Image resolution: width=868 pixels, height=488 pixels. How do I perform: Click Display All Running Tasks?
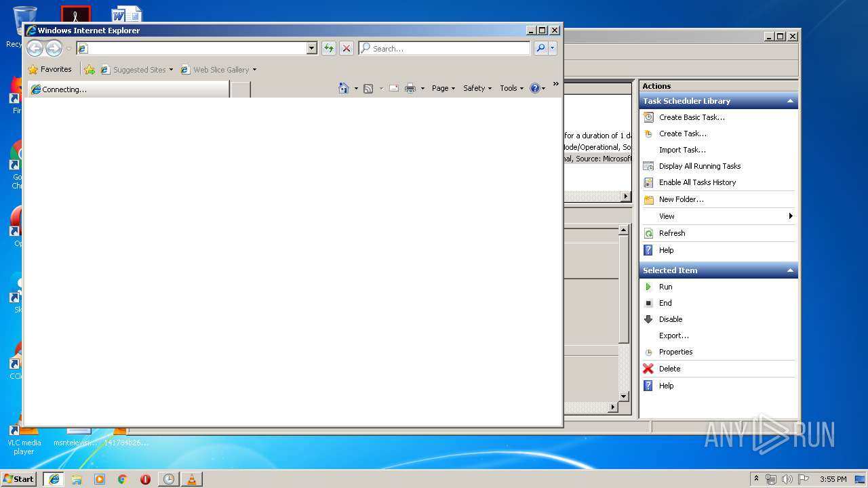point(700,166)
